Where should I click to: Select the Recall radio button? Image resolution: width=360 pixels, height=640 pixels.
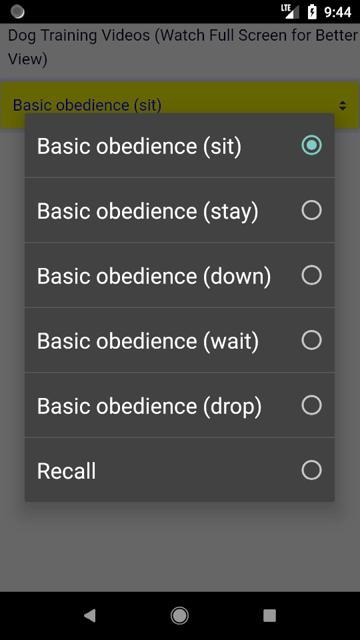(311, 470)
